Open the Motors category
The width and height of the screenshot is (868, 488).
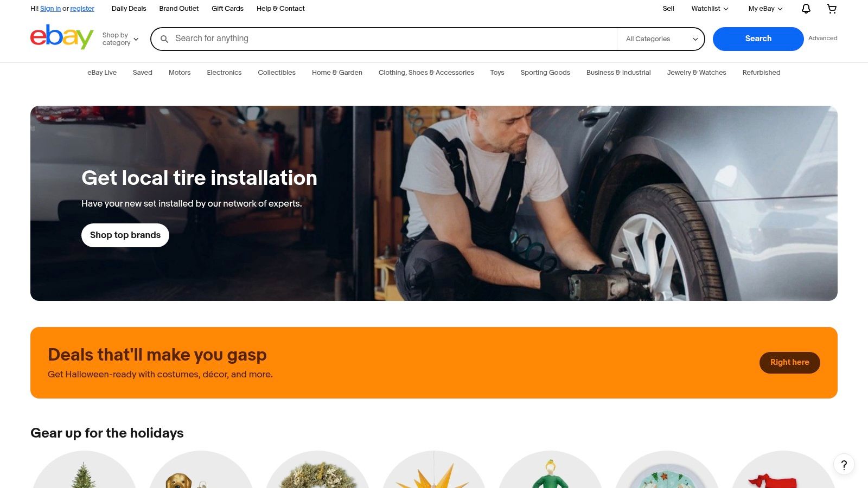point(180,73)
